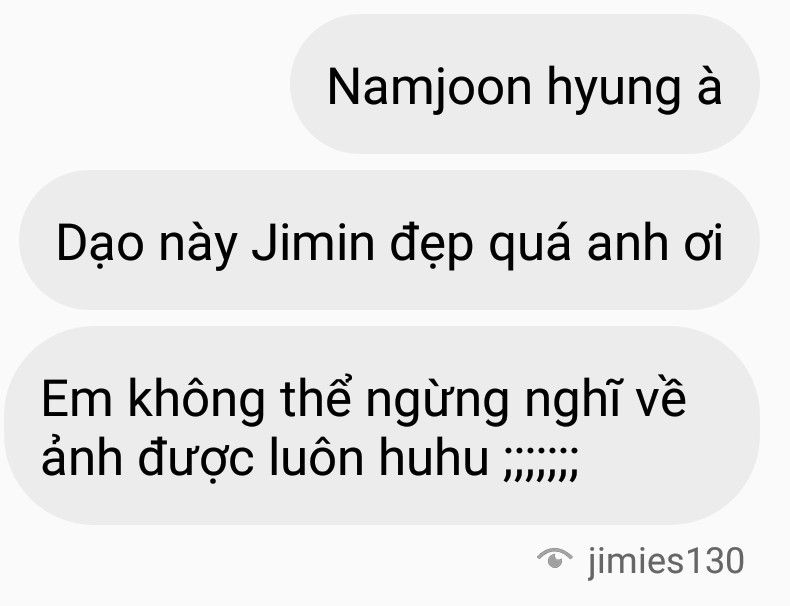790x606 pixels.
Task: Click the word "đẹp" in second message
Action: coord(432,246)
